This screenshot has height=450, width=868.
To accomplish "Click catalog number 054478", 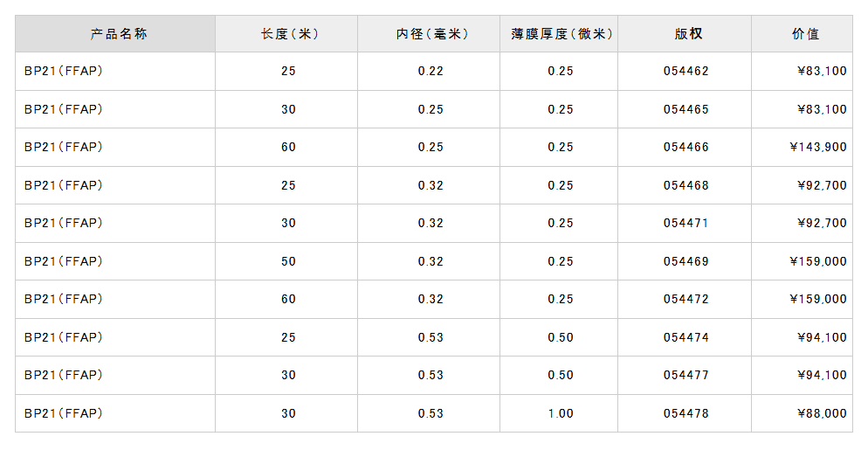I will [x=686, y=413].
